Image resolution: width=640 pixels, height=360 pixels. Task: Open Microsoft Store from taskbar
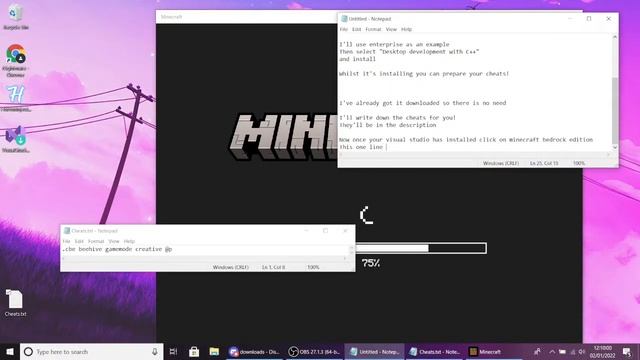194,351
